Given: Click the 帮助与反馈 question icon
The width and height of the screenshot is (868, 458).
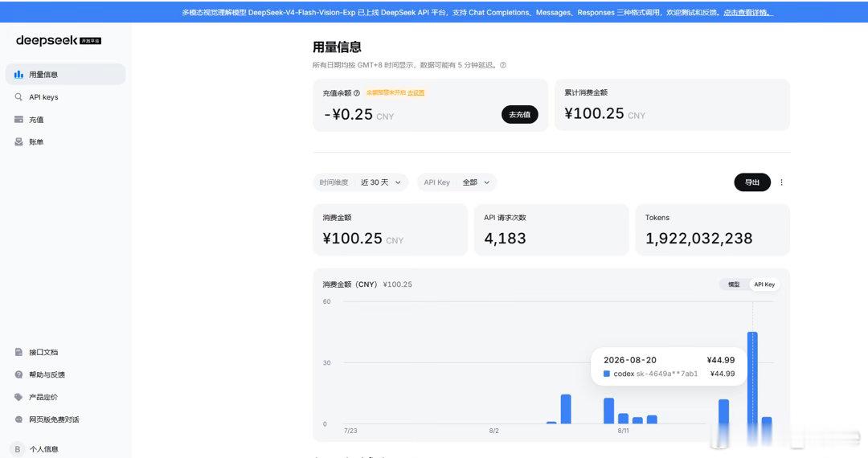Looking at the screenshot, I should coord(18,374).
